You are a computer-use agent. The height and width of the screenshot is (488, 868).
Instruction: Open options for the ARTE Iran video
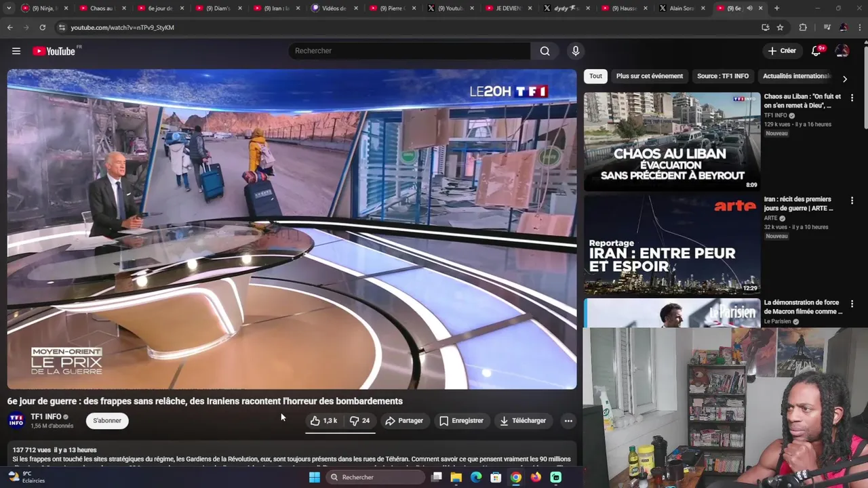(x=852, y=201)
